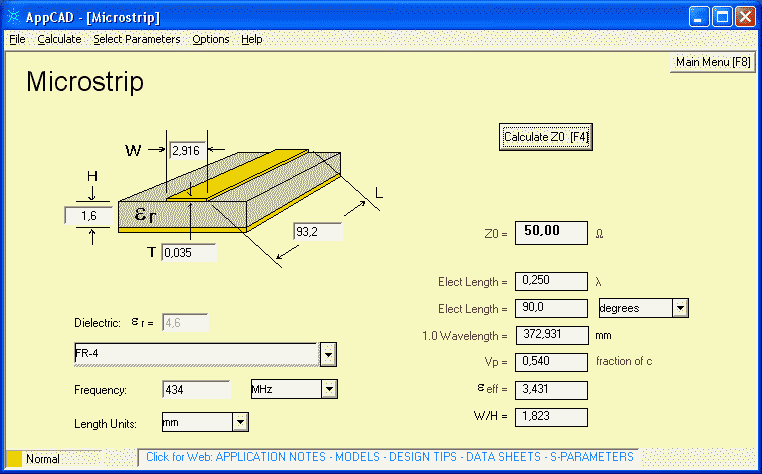
Task: Maximize the AppCAD window
Action: point(722,17)
